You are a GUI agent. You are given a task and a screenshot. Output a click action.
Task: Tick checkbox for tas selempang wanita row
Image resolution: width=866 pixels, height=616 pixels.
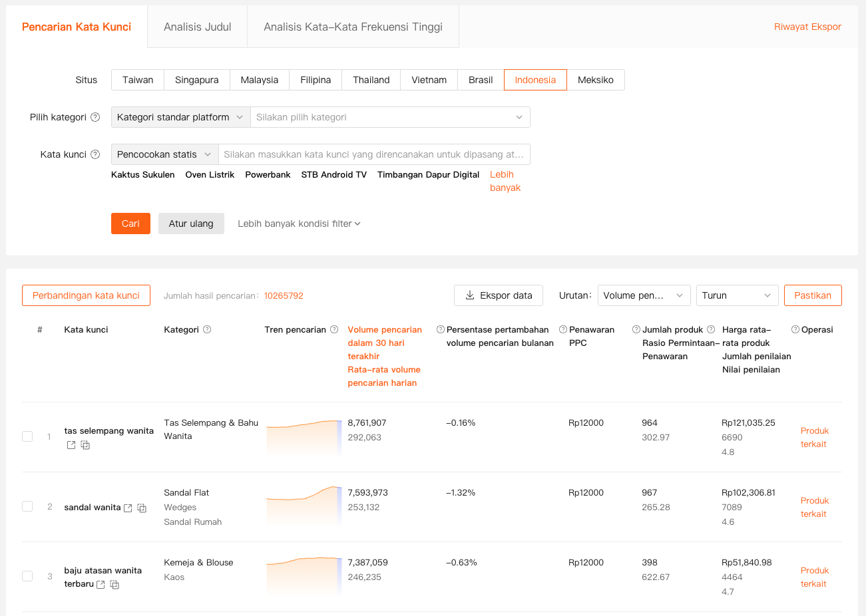(x=27, y=436)
